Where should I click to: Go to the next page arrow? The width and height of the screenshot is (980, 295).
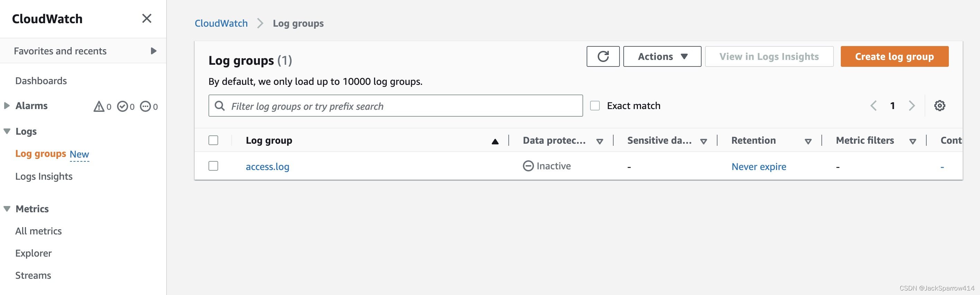point(912,106)
